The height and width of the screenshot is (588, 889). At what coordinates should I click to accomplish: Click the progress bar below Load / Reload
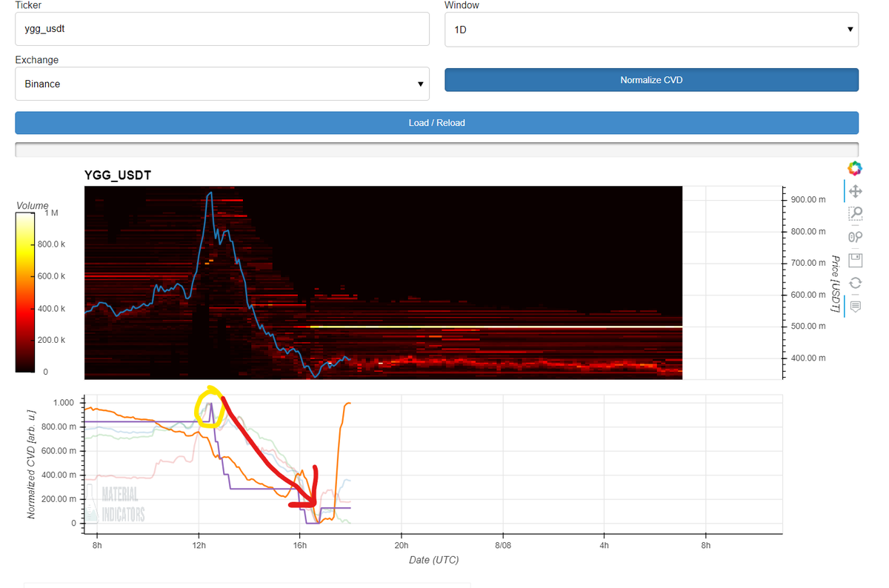(436, 150)
